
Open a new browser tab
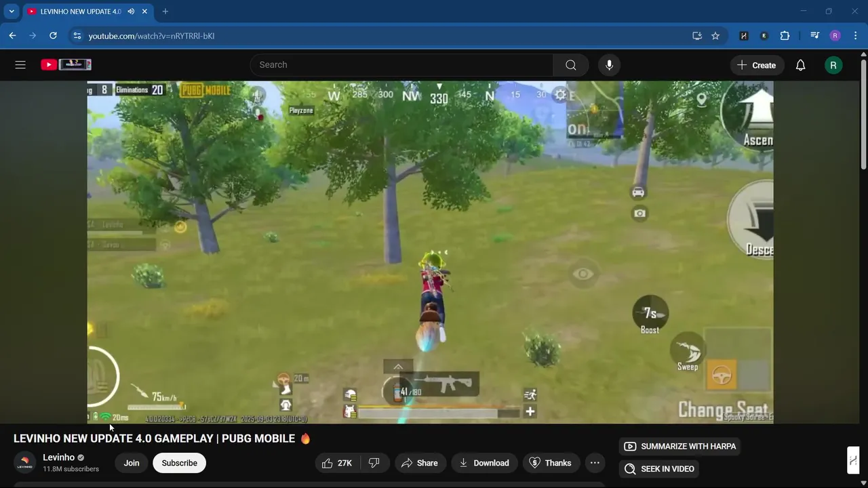click(165, 12)
